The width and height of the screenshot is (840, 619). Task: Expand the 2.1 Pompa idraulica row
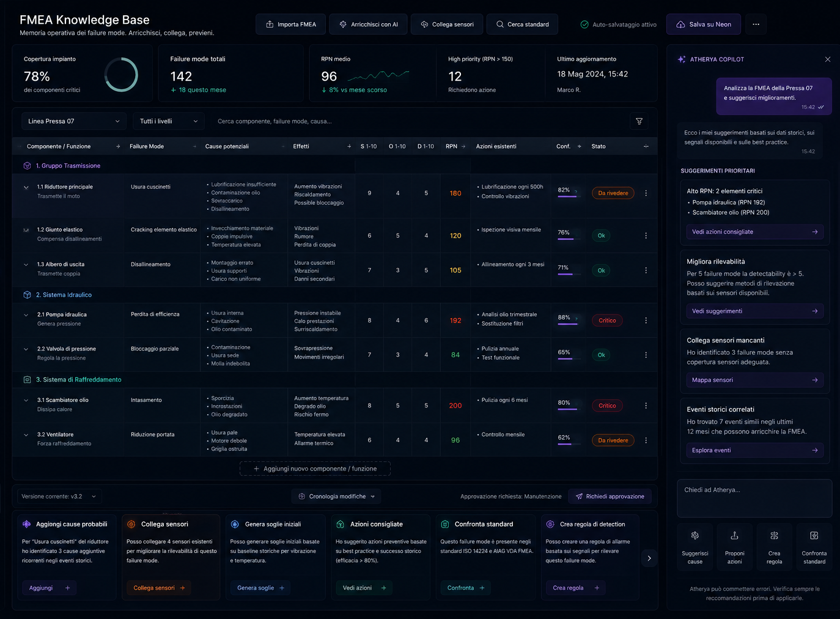pos(26,315)
